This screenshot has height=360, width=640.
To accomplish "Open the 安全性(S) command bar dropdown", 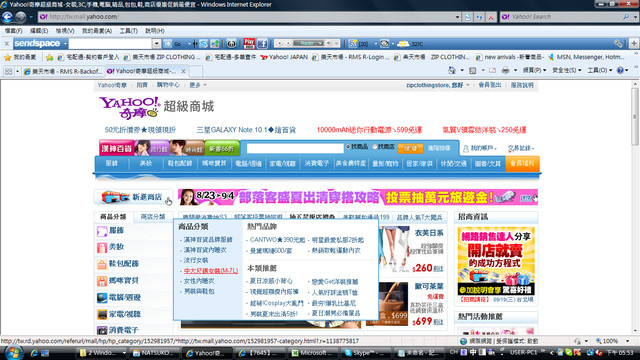I will (567, 70).
